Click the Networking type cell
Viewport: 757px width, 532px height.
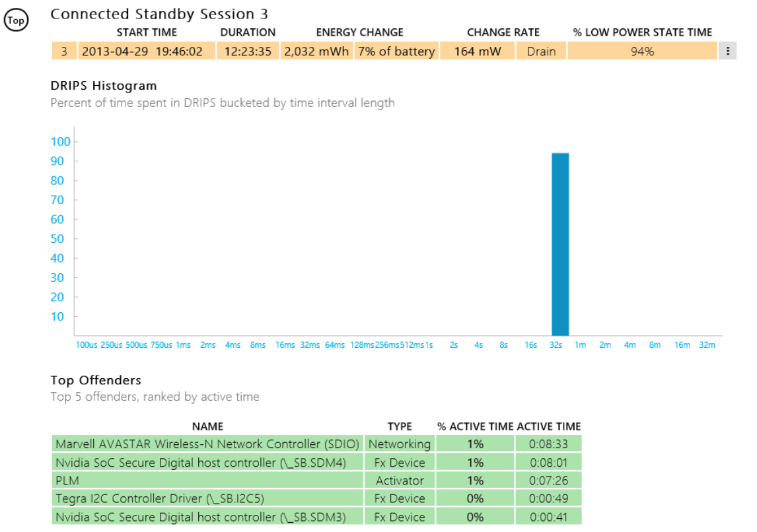pos(399,444)
